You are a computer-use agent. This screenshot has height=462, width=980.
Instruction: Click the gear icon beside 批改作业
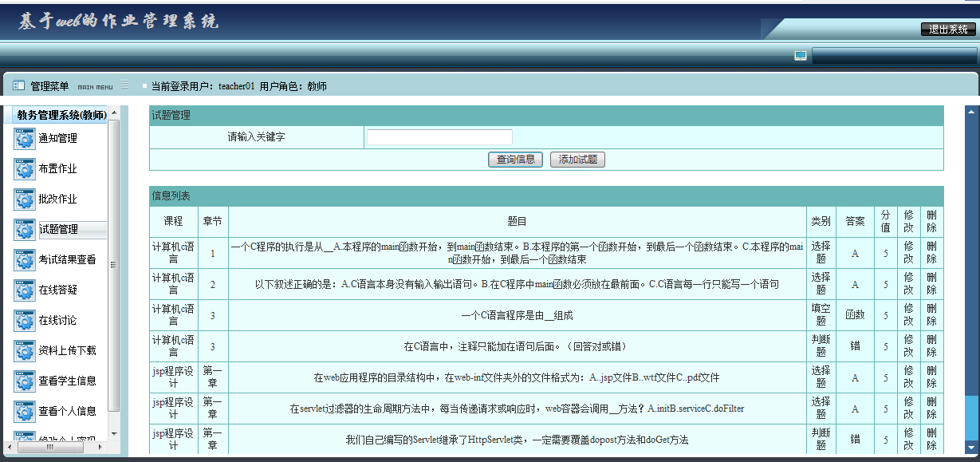(x=25, y=199)
